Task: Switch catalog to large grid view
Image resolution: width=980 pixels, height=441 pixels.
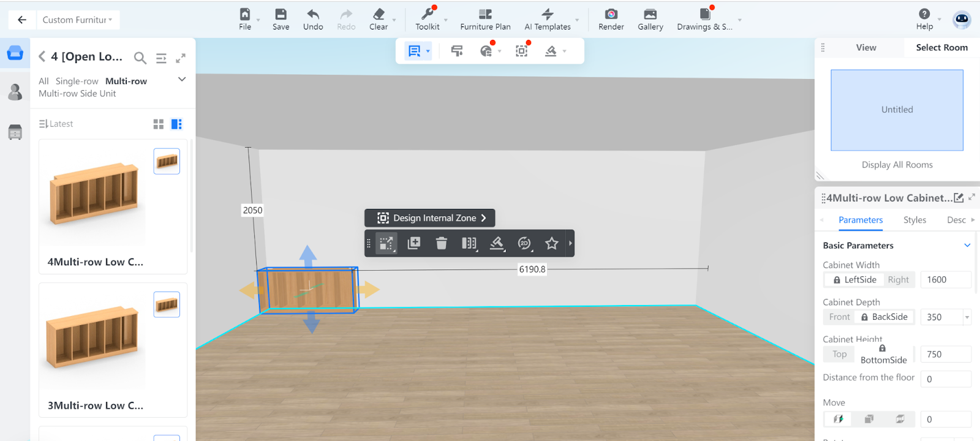Action: pyautogui.click(x=159, y=124)
